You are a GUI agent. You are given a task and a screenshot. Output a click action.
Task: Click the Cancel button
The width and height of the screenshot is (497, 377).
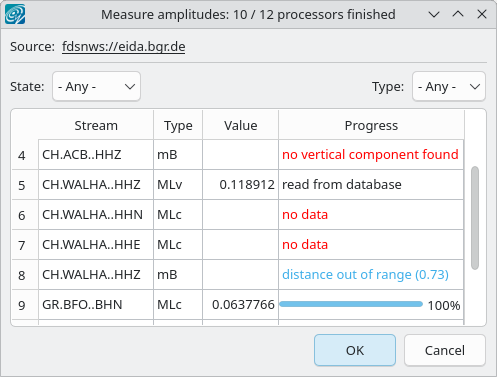445,350
